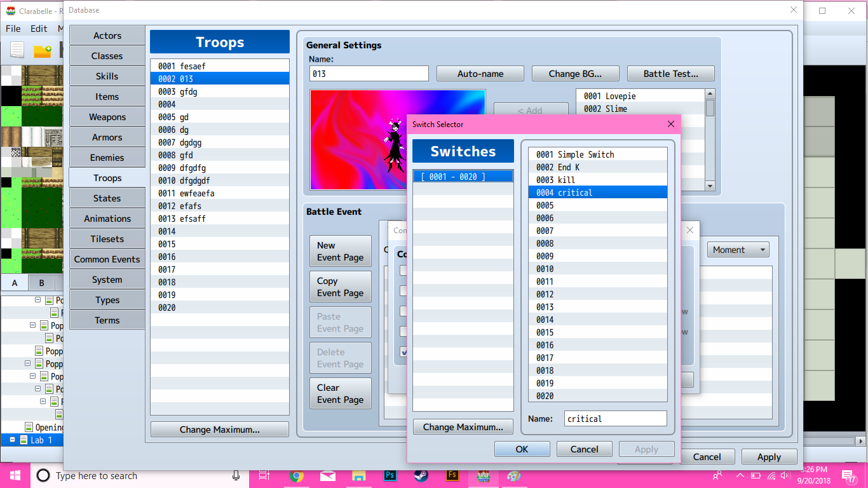The image size is (868, 488).
Task: Click the enemy list scrollbar down arrow
Action: click(x=710, y=186)
